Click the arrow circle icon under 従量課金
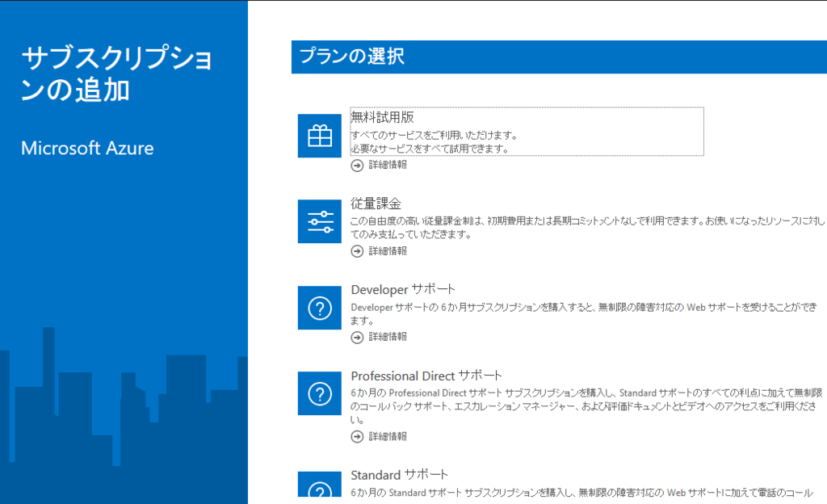Screen dimensions: 827x504 point(357,251)
